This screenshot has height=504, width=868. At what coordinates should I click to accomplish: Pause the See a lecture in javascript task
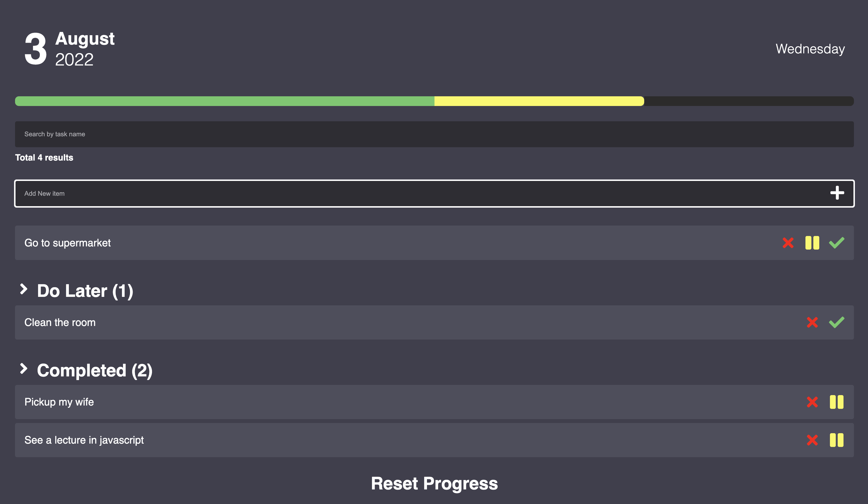click(x=837, y=440)
